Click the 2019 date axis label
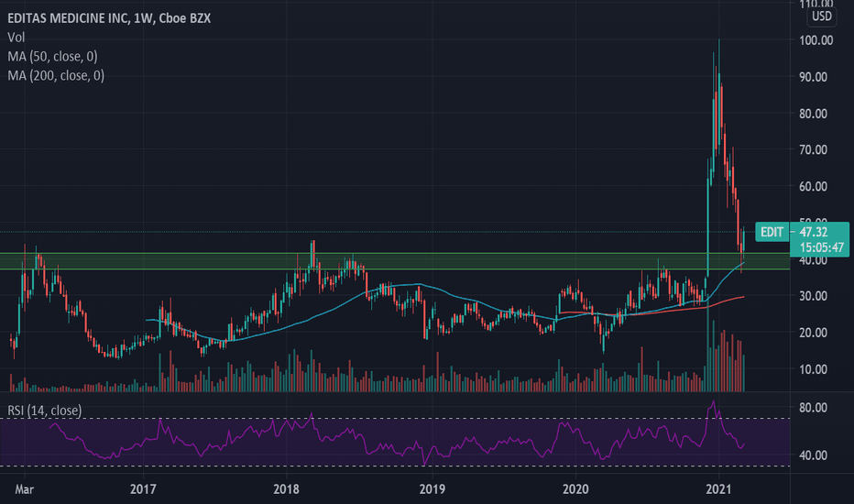The height and width of the screenshot is (504, 854). click(x=432, y=489)
